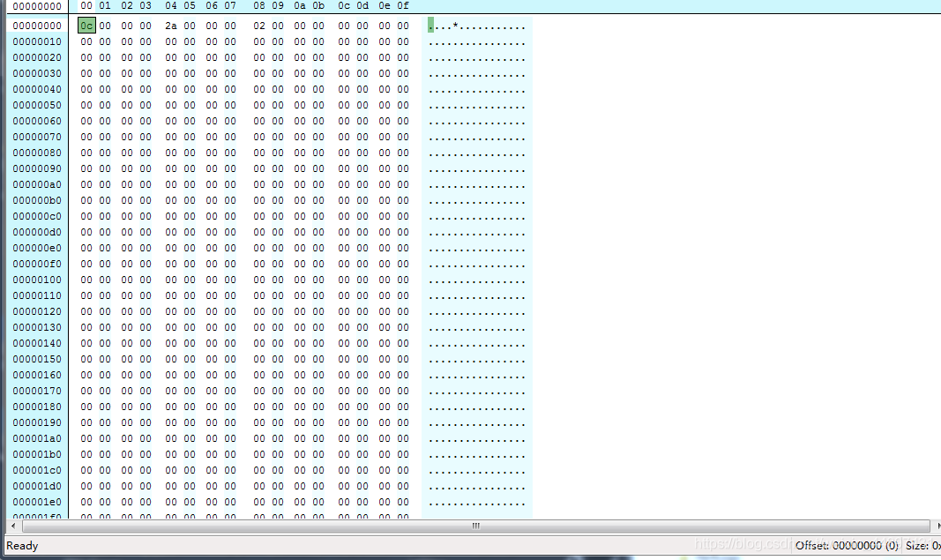Viewport: 941px width, 560px height.
Task: Click the Size status bar entry
Action: point(923,546)
